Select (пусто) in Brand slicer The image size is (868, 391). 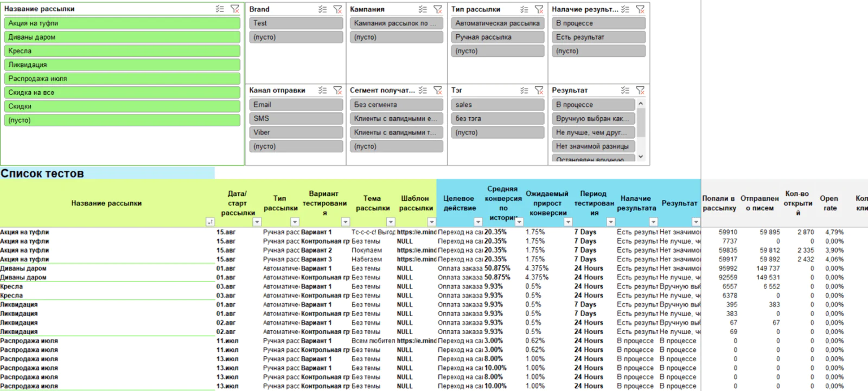(x=296, y=37)
